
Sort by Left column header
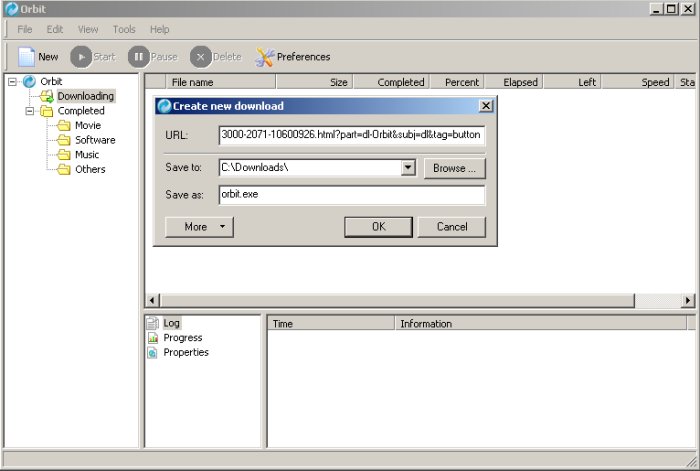[x=572, y=82]
